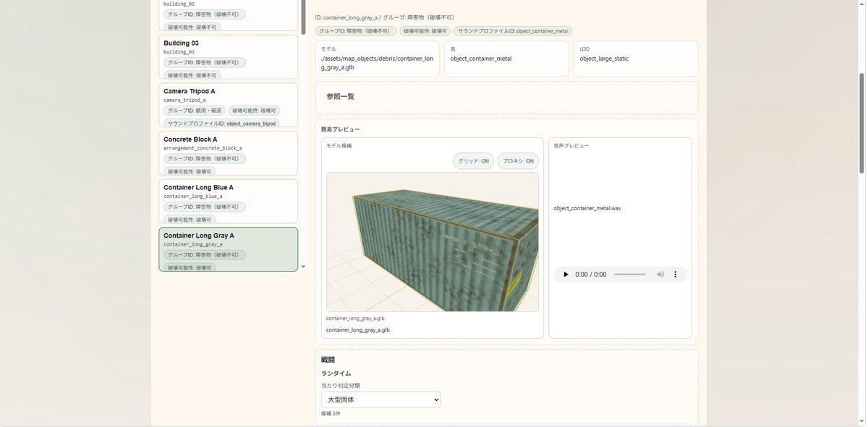
Task: Click the 簡易プレビュー heading
Action: (x=341, y=129)
